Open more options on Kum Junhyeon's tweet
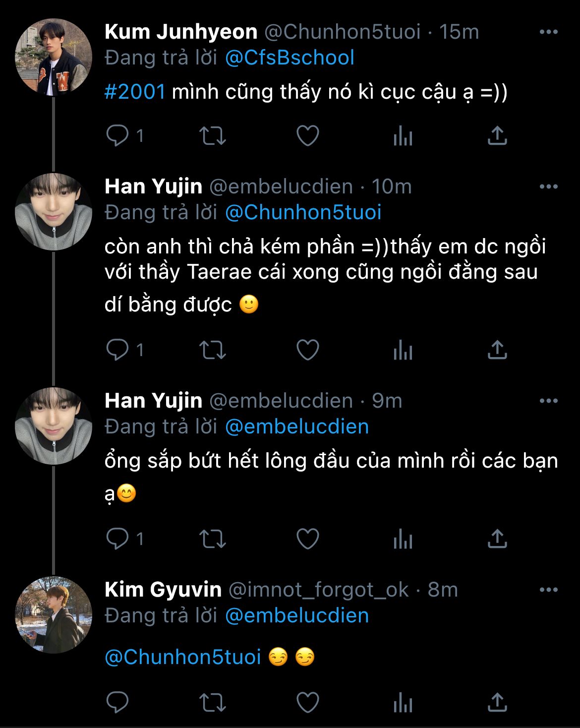The image size is (580, 728). coord(548,32)
